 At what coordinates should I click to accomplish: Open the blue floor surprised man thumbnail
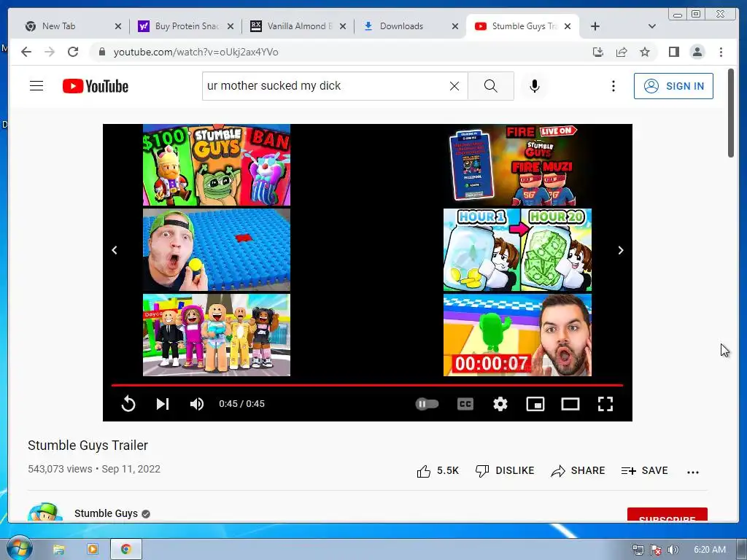point(217,249)
